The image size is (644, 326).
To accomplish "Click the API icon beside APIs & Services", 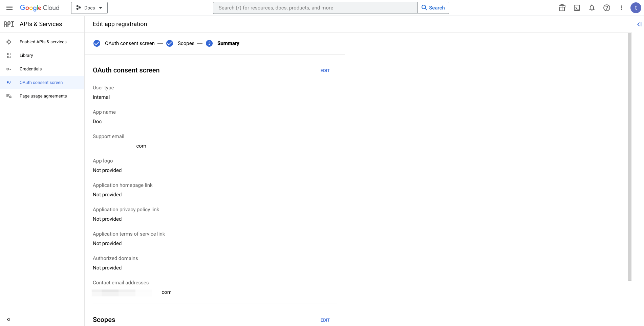I will tap(9, 24).
